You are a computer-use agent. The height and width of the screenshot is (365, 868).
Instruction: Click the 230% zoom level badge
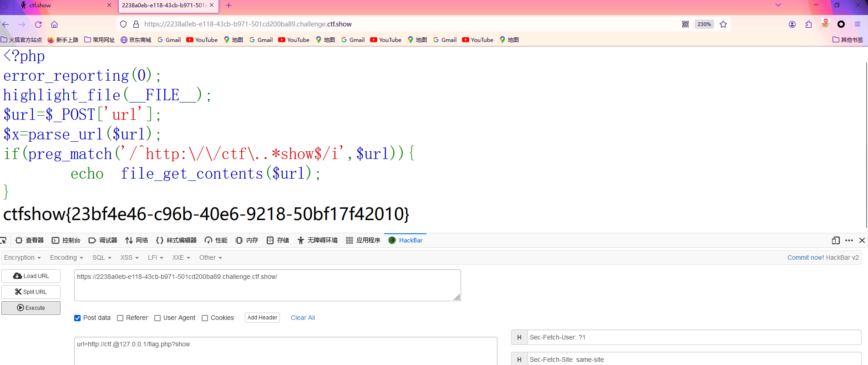click(704, 24)
